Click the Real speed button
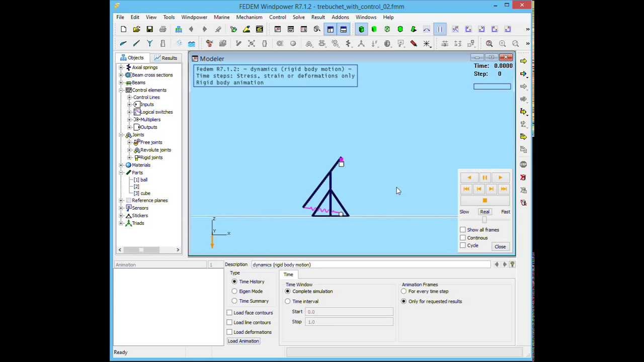644x362 pixels. pyautogui.click(x=485, y=212)
